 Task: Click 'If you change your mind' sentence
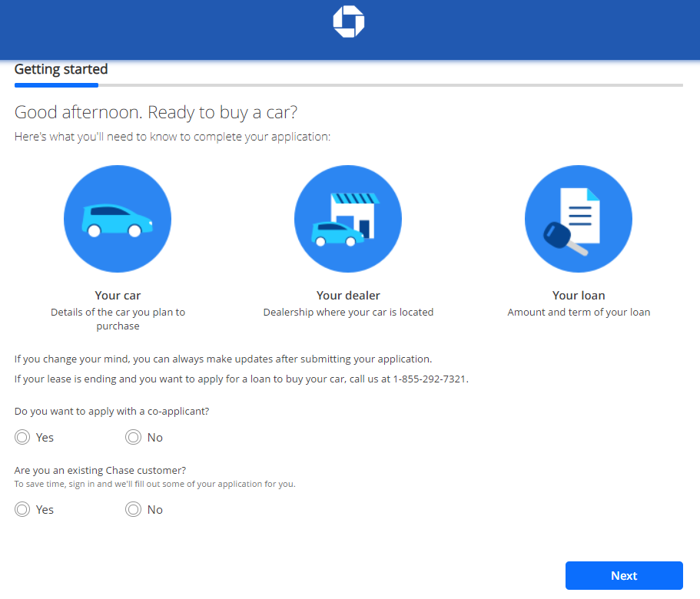click(x=223, y=359)
